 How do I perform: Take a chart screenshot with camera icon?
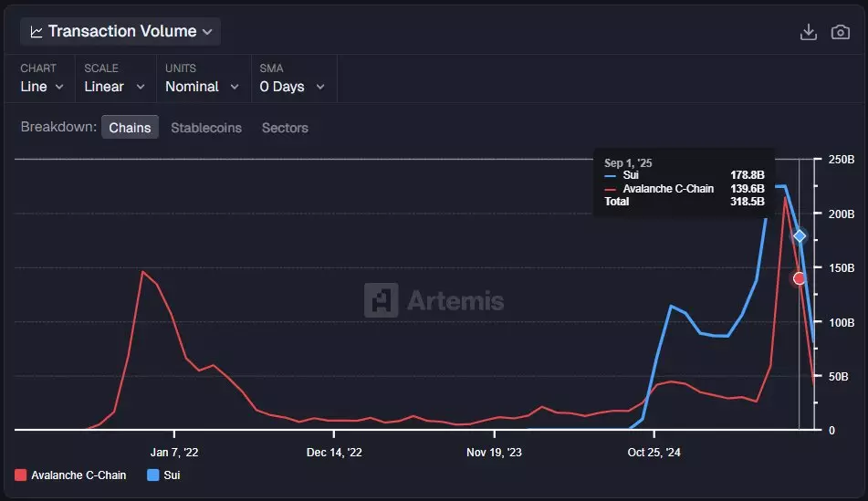840,32
